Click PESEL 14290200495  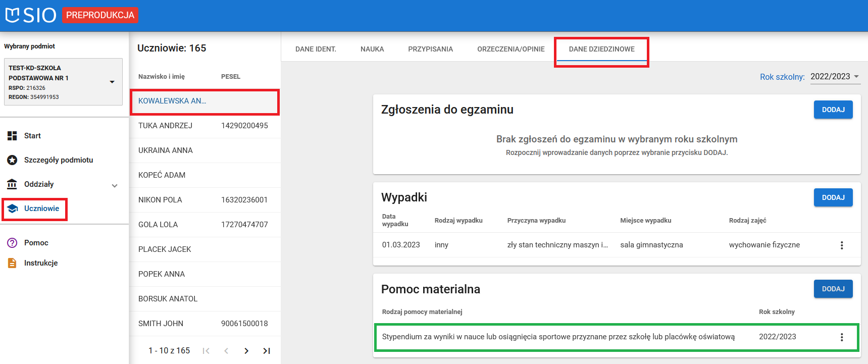tap(244, 126)
